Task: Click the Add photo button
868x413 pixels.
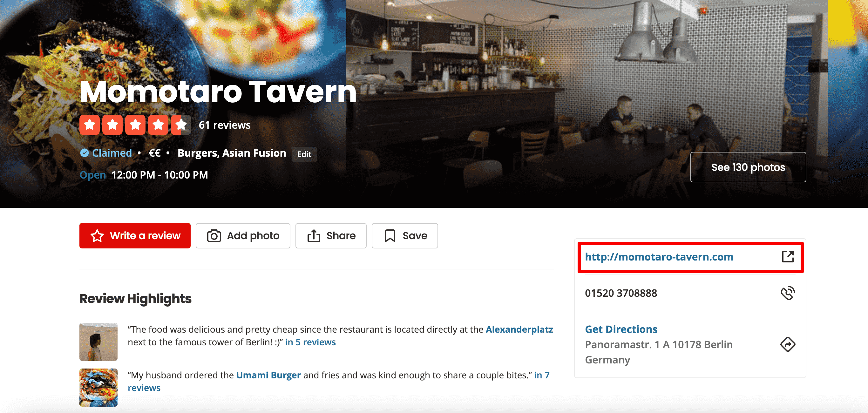Action: click(243, 235)
